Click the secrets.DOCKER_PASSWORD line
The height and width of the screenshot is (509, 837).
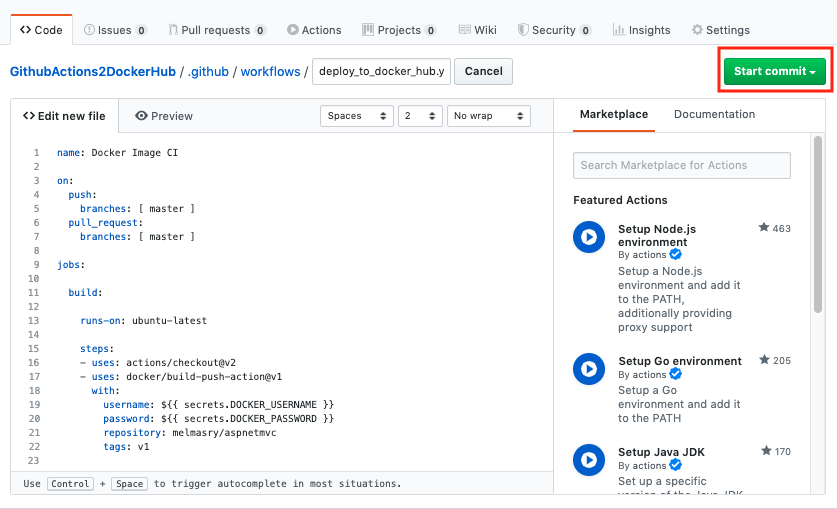(x=218, y=419)
